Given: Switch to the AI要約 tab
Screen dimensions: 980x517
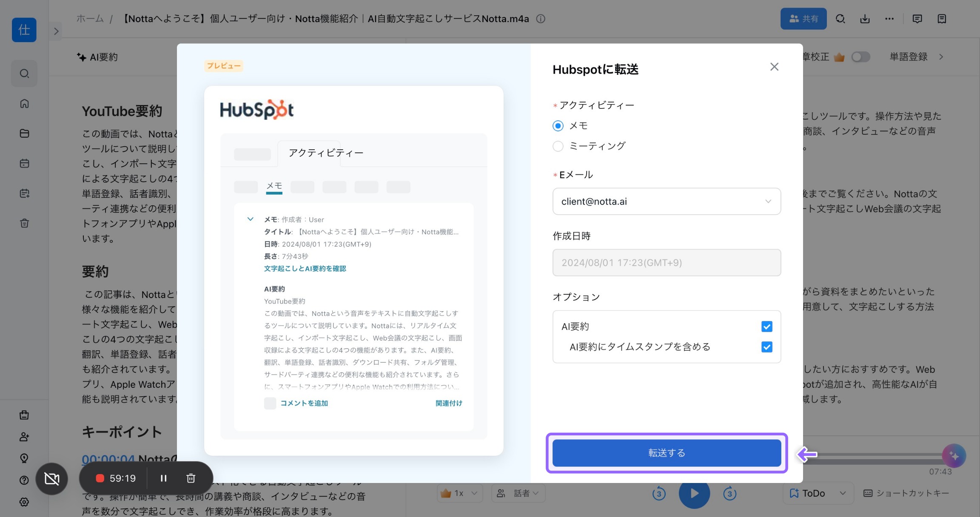Looking at the screenshot, I should (x=97, y=57).
